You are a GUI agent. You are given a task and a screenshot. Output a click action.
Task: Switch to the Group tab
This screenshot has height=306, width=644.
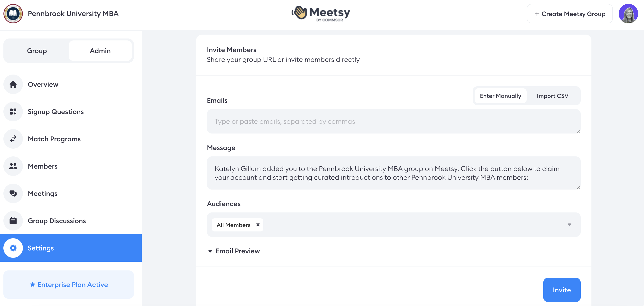click(37, 50)
